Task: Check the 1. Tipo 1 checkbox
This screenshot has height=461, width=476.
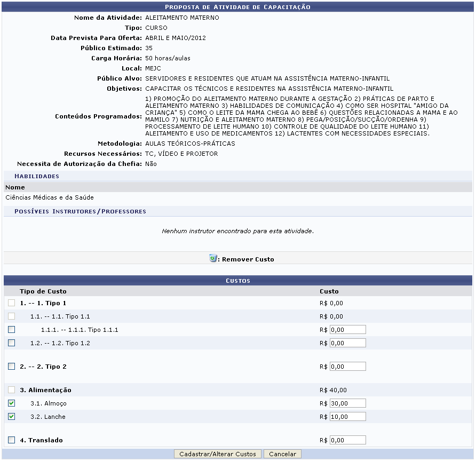Action: 12,303
